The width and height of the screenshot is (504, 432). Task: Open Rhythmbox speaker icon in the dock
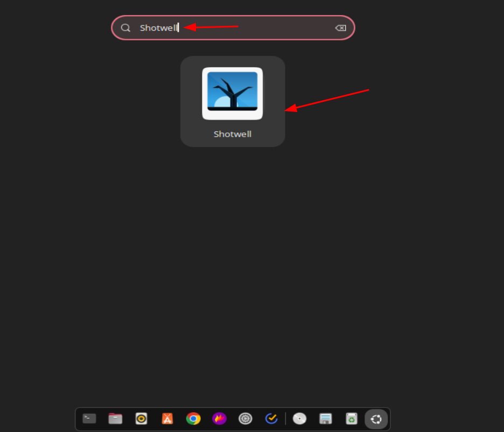pos(142,419)
